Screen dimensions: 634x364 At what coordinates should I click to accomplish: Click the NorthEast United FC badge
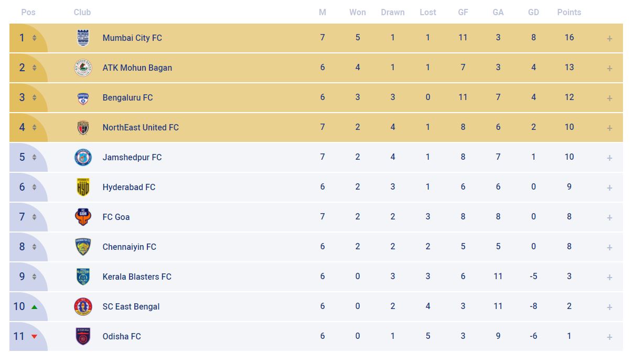pyautogui.click(x=83, y=127)
